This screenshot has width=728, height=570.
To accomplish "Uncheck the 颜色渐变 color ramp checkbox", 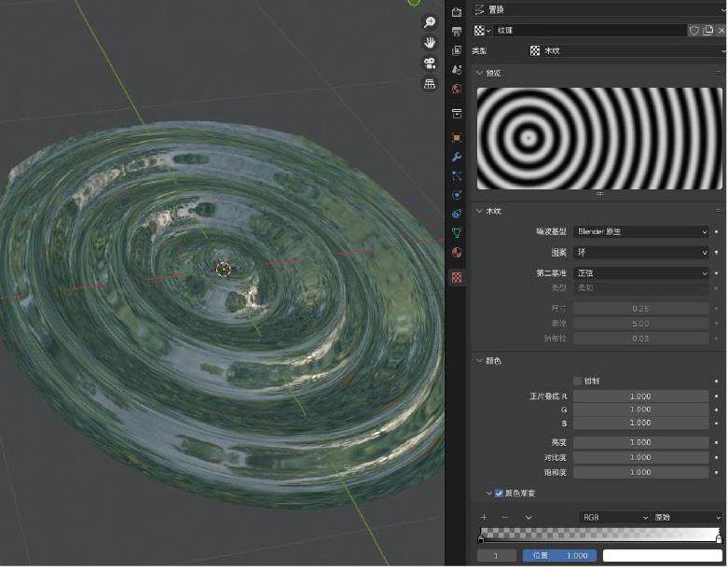I will [501, 493].
